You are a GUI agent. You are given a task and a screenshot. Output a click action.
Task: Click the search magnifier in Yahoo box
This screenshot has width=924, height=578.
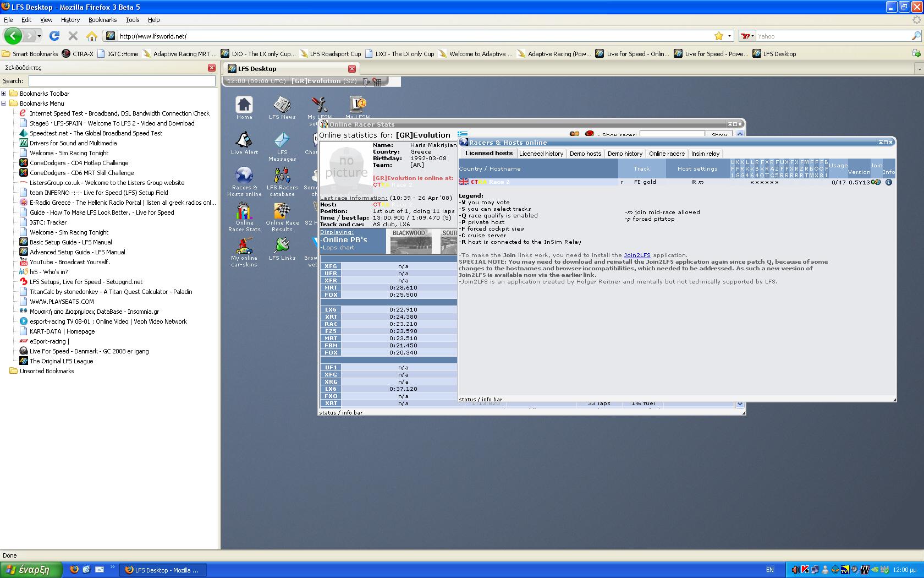point(916,36)
